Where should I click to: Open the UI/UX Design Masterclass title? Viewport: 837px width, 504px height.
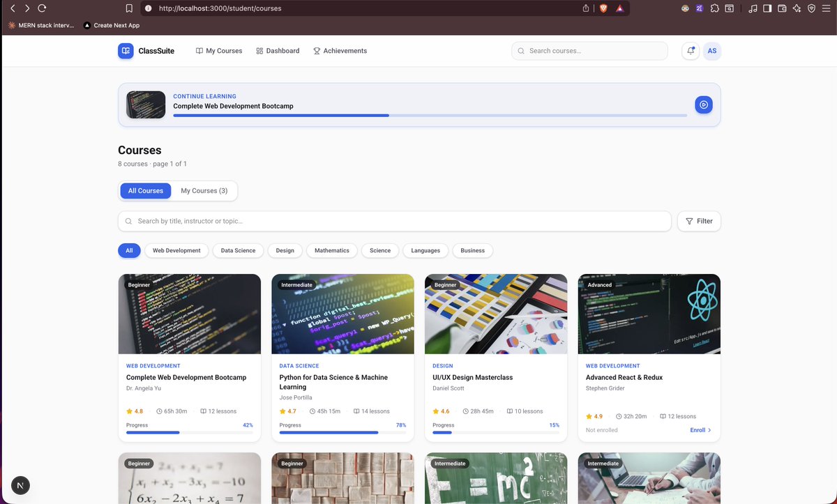click(x=473, y=377)
